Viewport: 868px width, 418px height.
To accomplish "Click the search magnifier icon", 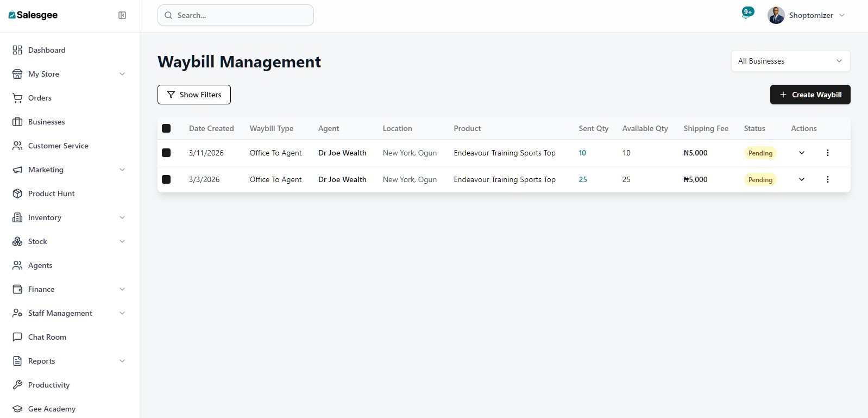I will click(x=168, y=15).
